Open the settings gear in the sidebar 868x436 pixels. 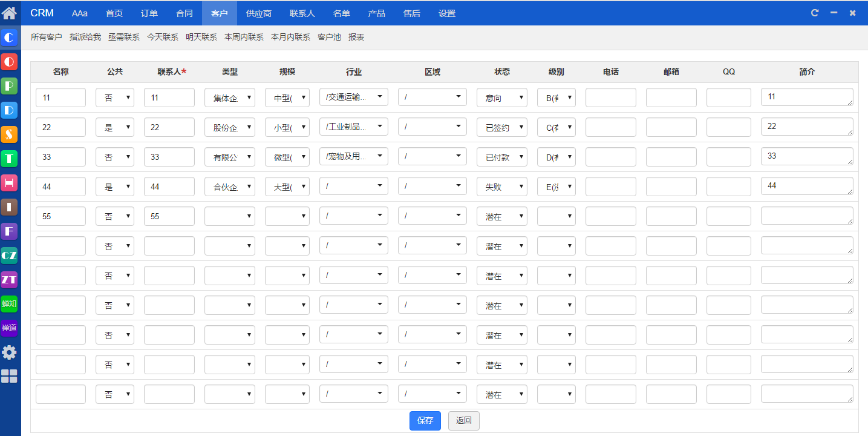[x=10, y=352]
